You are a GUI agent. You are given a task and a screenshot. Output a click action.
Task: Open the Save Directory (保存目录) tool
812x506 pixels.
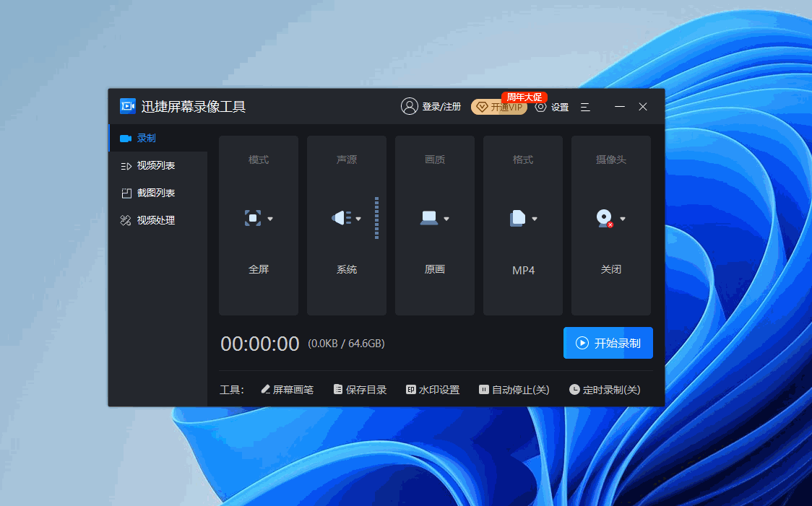pyautogui.click(x=360, y=390)
